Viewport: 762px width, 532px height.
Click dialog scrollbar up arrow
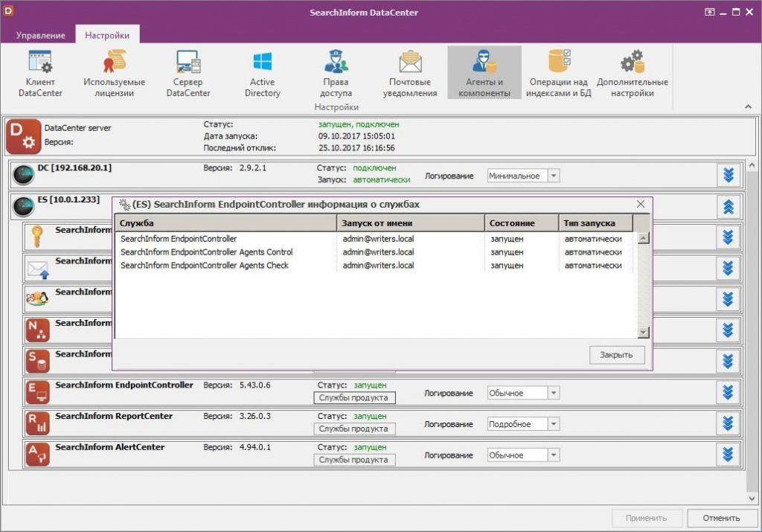(644, 238)
